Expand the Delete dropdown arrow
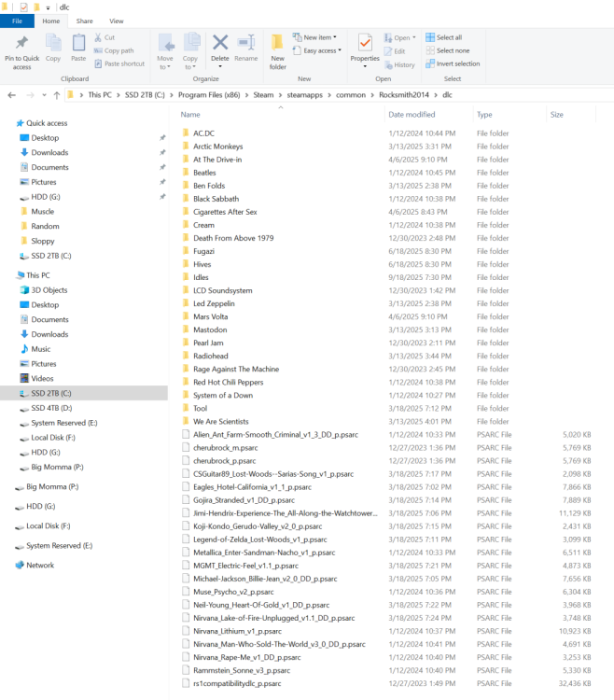This screenshot has height=700, width=614. click(x=220, y=66)
